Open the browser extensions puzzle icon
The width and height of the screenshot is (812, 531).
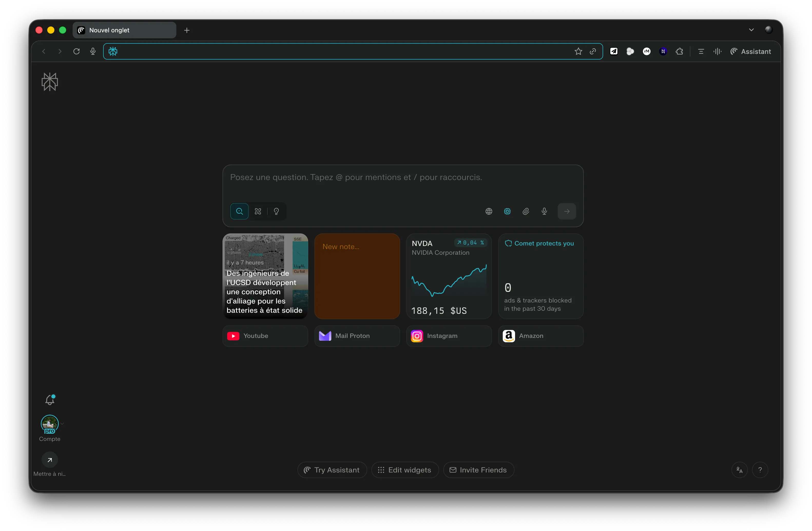click(679, 51)
